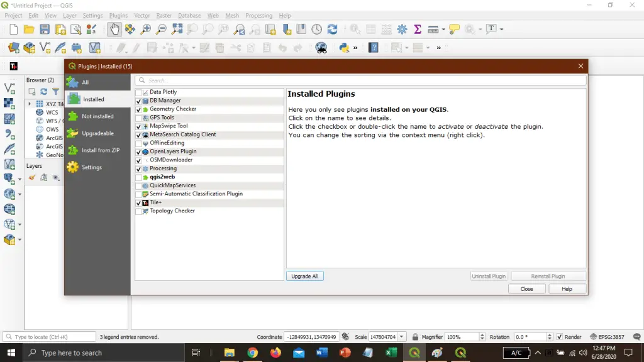The height and width of the screenshot is (362, 644).
Task: Untick the MapSwipe Tool checkbox
Action: pos(139,126)
